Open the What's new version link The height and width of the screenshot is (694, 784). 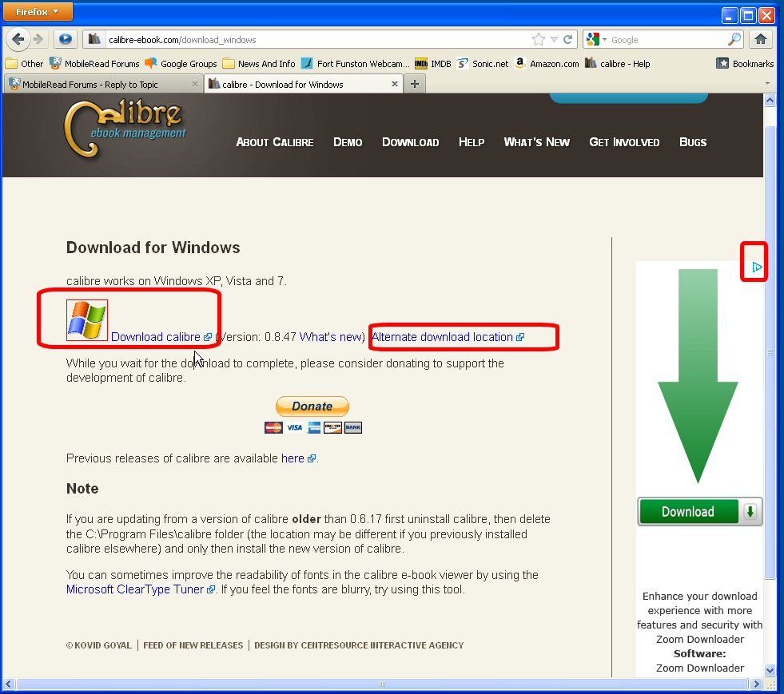pos(331,337)
